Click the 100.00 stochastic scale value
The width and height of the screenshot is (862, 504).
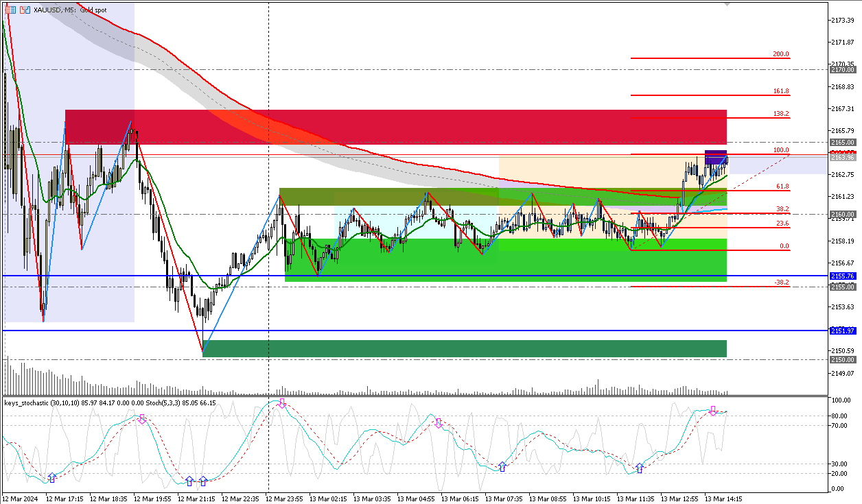tap(840, 400)
